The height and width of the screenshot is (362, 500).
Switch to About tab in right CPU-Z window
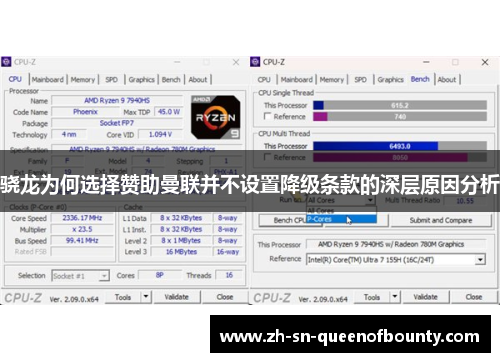point(447,80)
